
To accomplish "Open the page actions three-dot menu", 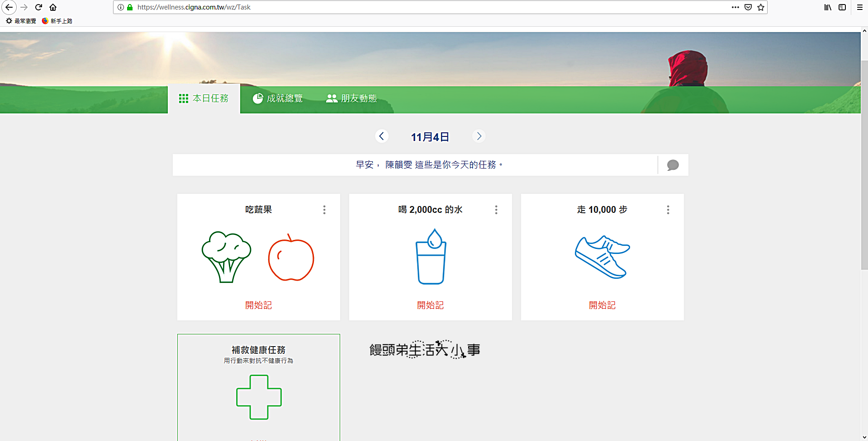I will 735,7.
